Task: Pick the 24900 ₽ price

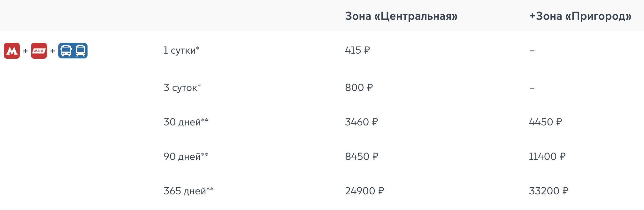Action: coord(364,191)
